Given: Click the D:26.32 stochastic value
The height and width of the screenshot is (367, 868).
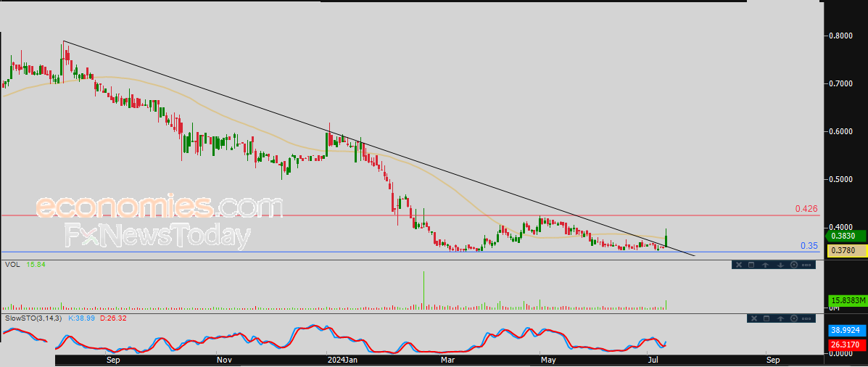Looking at the screenshot, I should [113, 318].
